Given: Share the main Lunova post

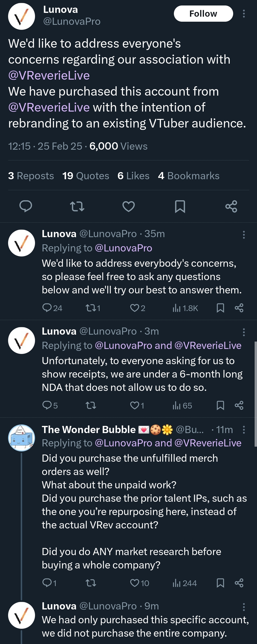Looking at the screenshot, I should (231, 206).
